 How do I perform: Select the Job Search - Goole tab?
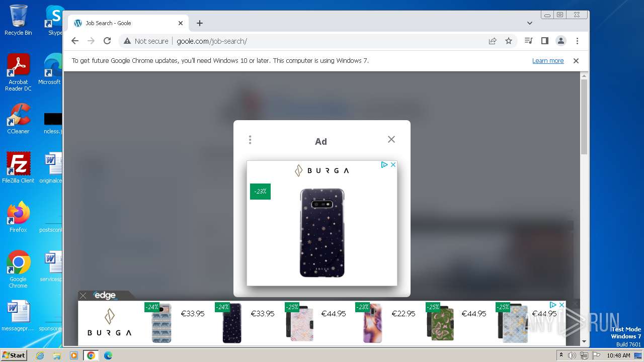[x=128, y=23]
